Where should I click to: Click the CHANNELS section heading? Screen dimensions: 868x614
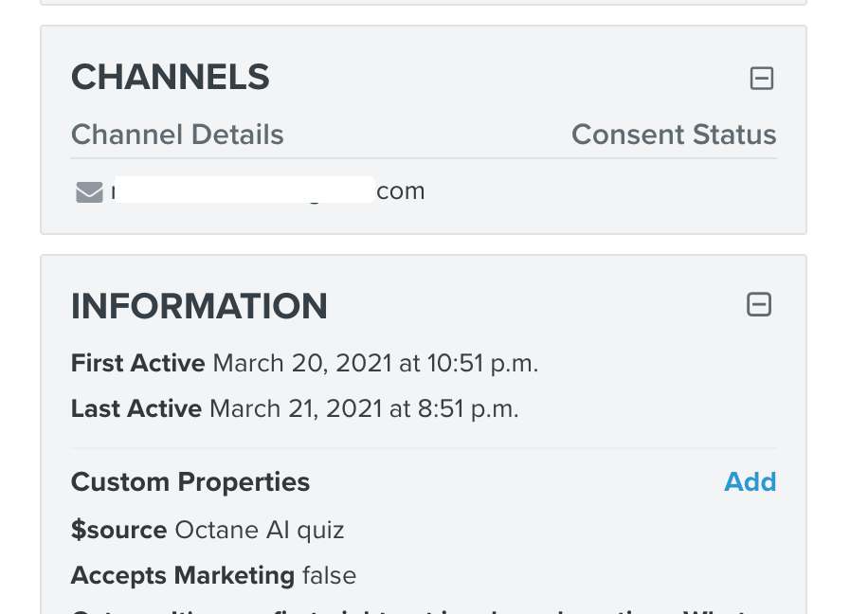tap(170, 77)
